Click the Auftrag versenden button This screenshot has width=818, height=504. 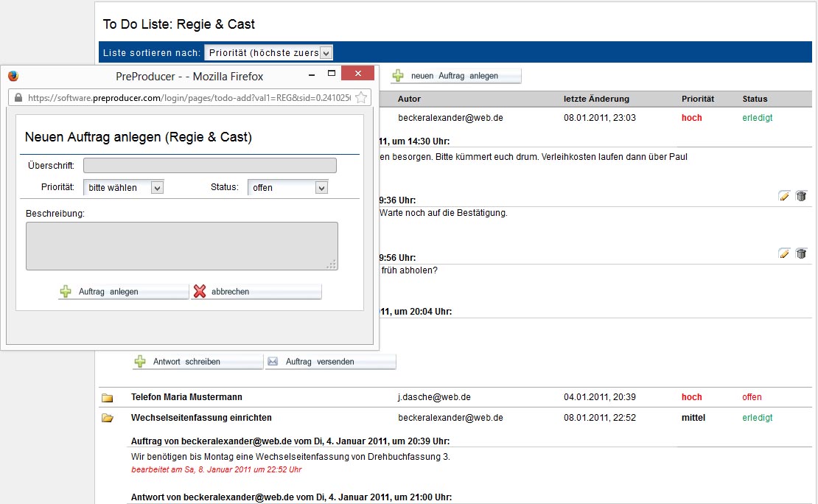331,362
